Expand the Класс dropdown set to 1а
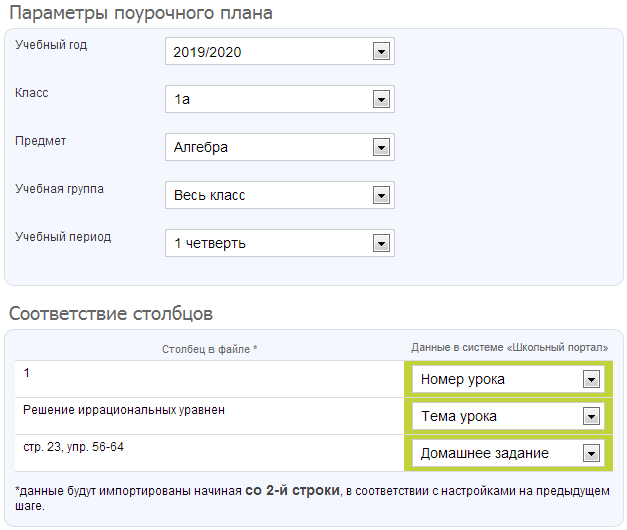627x530 pixels. 279,100
